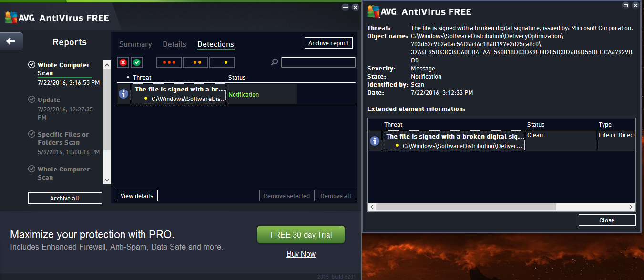Image resolution: width=644 pixels, height=280 pixels.
Task: Filter by high severity three dots
Action: pyautogui.click(x=169, y=62)
